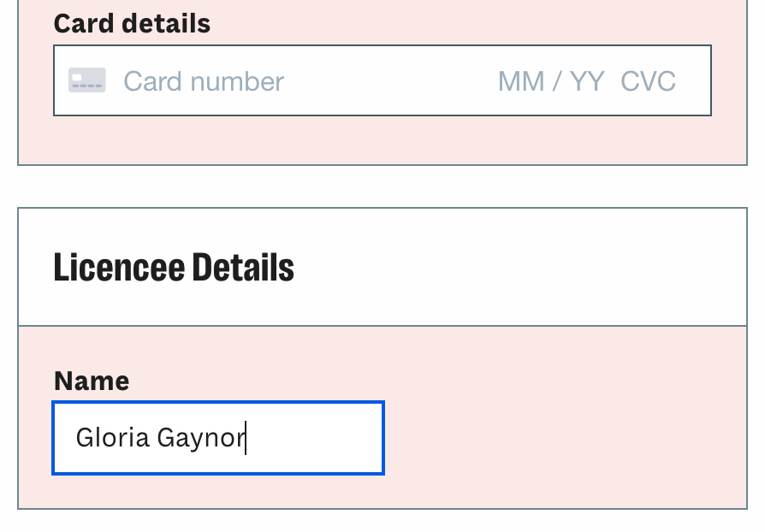The height and width of the screenshot is (532, 765).
Task: Click the pink area below the card field
Action: pyautogui.click(x=382, y=139)
